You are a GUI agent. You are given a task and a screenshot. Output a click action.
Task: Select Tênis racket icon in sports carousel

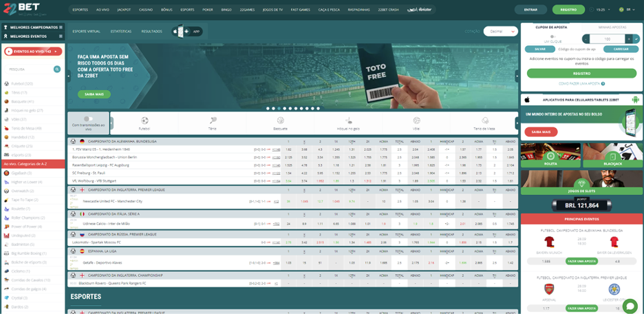tap(213, 121)
